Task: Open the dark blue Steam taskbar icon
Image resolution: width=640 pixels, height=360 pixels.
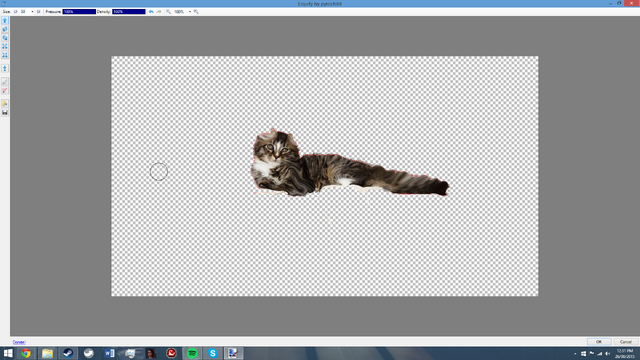Action: pos(68,353)
